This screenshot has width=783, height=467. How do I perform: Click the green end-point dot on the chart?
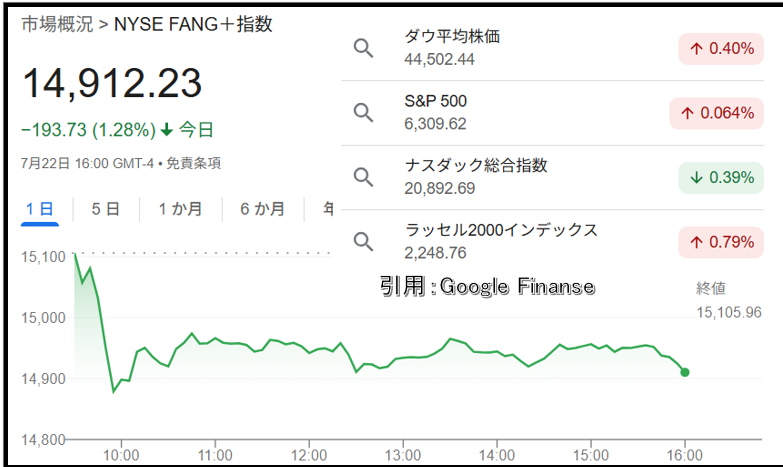685,372
